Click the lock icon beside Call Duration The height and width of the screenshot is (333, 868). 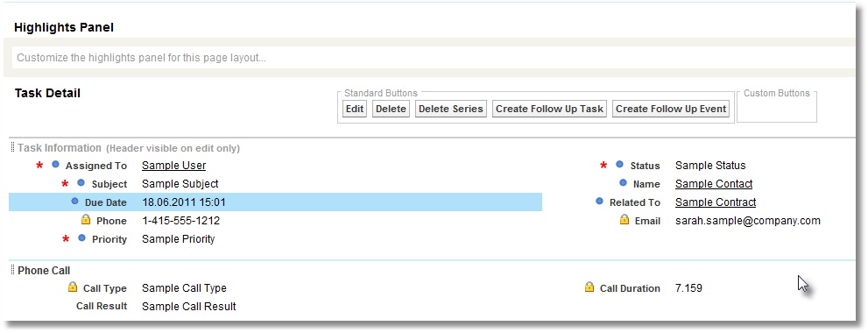pyautogui.click(x=589, y=287)
